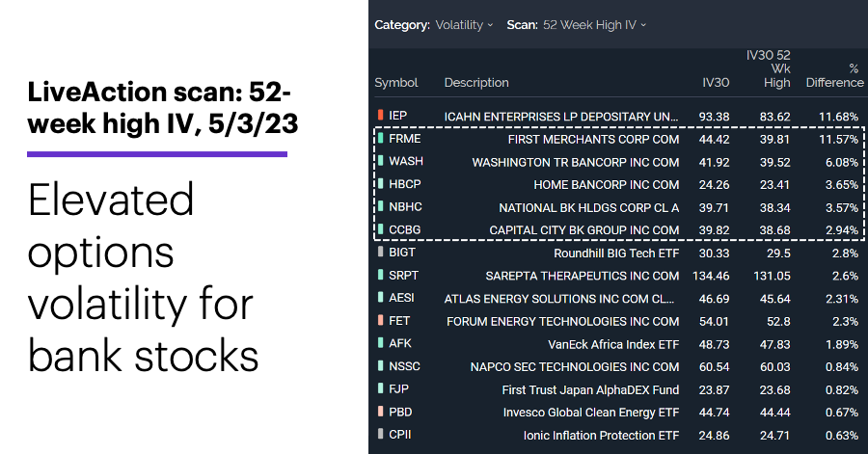Sort by the % Difference column header

pos(835,76)
